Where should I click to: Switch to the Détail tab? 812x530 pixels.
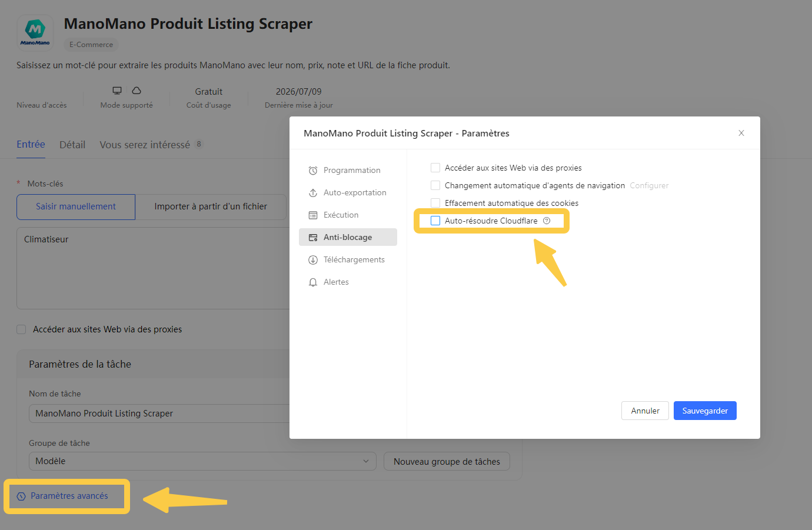click(x=72, y=145)
